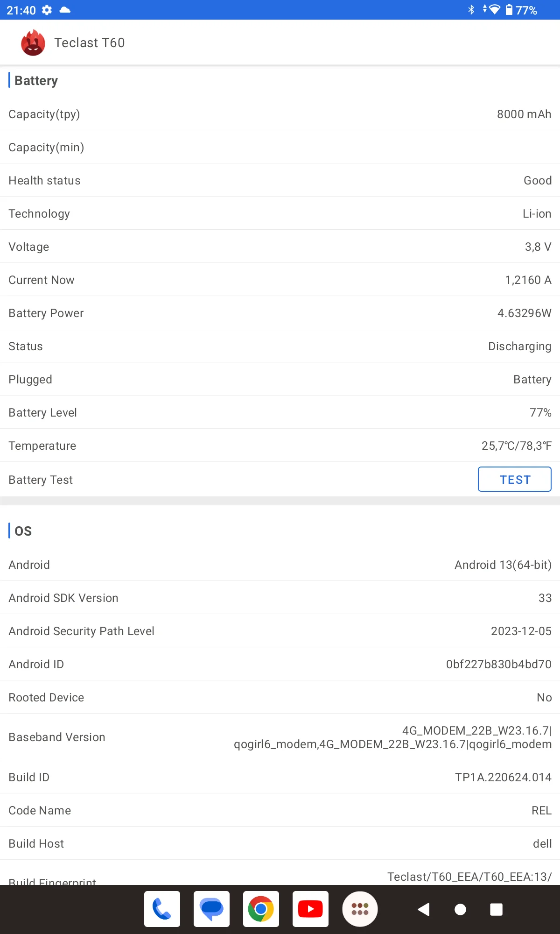Screen dimensions: 560x934
Task: Tap the Bluetooth status bar icon
Action: point(471,10)
